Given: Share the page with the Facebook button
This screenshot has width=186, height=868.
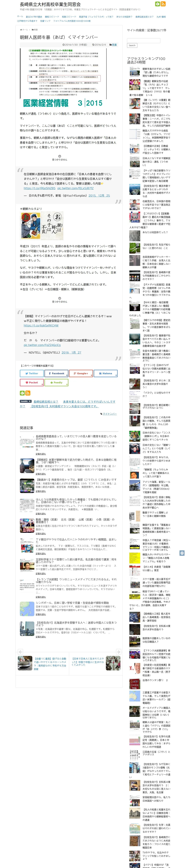Looking at the screenshot, I should [x=56, y=373].
